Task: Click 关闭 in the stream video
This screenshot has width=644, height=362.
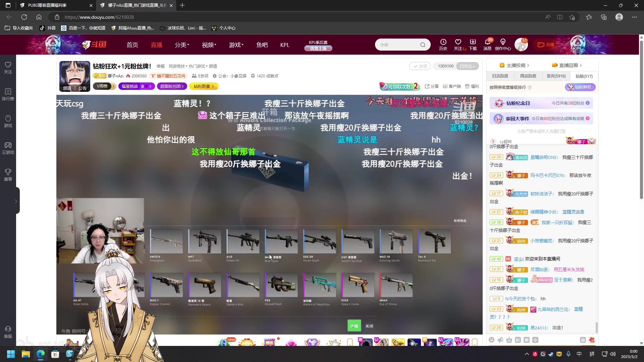Action: [x=369, y=326]
